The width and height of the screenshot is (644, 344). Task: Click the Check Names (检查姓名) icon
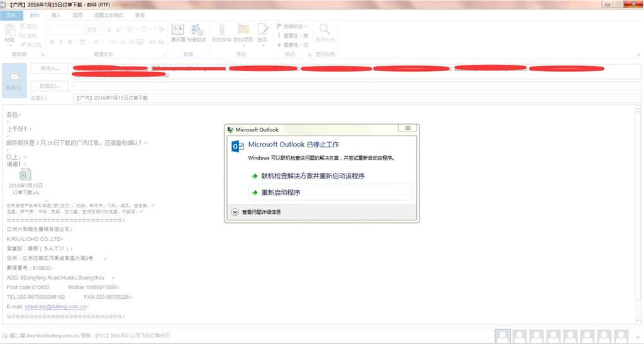[197, 33]
